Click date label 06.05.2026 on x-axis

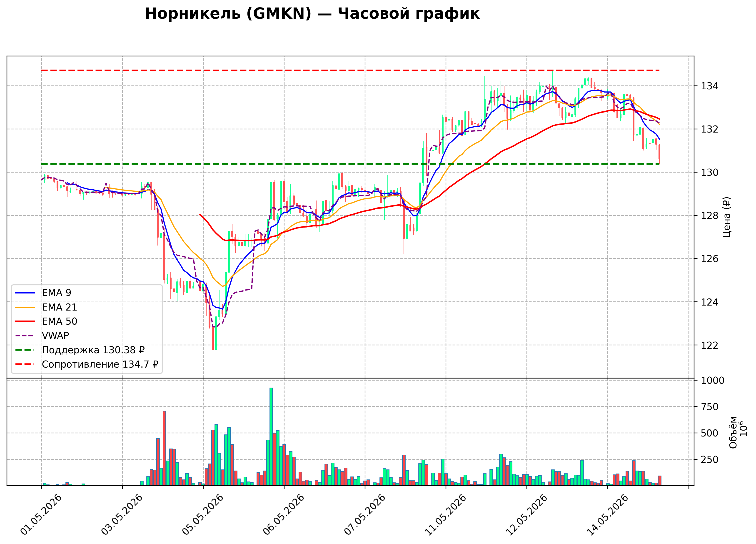[283, 515]
